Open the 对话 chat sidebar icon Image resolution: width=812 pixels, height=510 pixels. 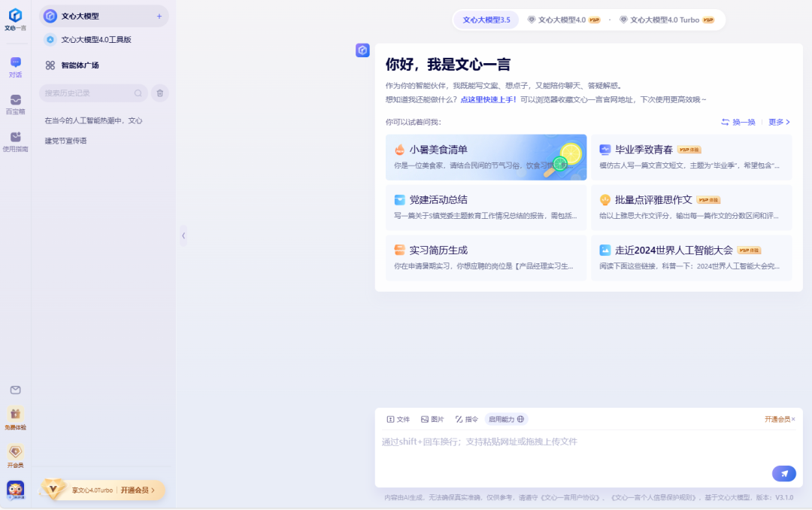tap(16, 68)
